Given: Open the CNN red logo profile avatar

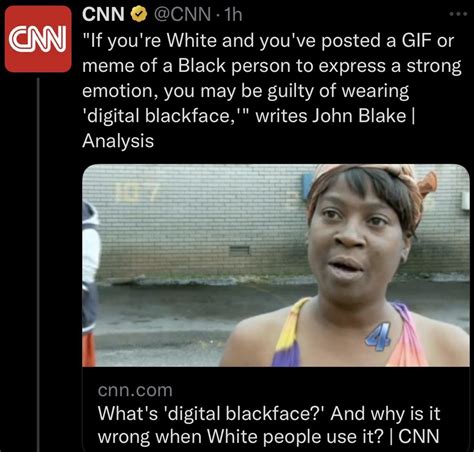Looking at the screenshot, I should (38, 39).
